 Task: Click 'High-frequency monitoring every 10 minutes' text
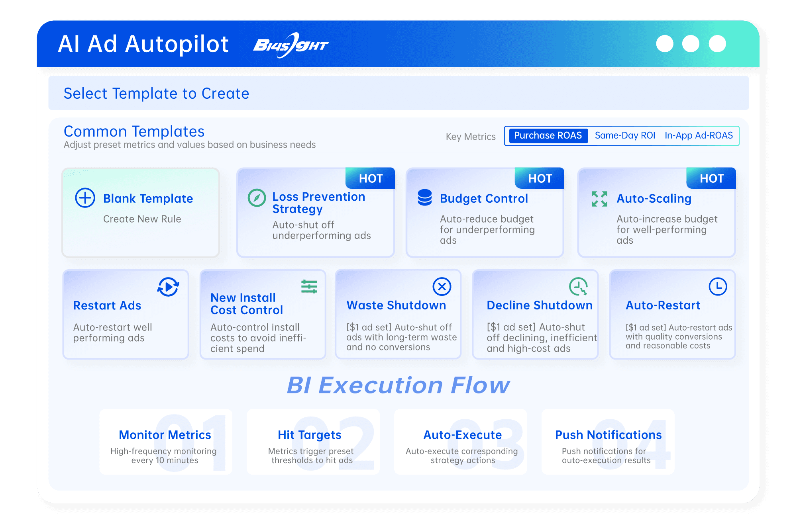click(x=164, y=456)
